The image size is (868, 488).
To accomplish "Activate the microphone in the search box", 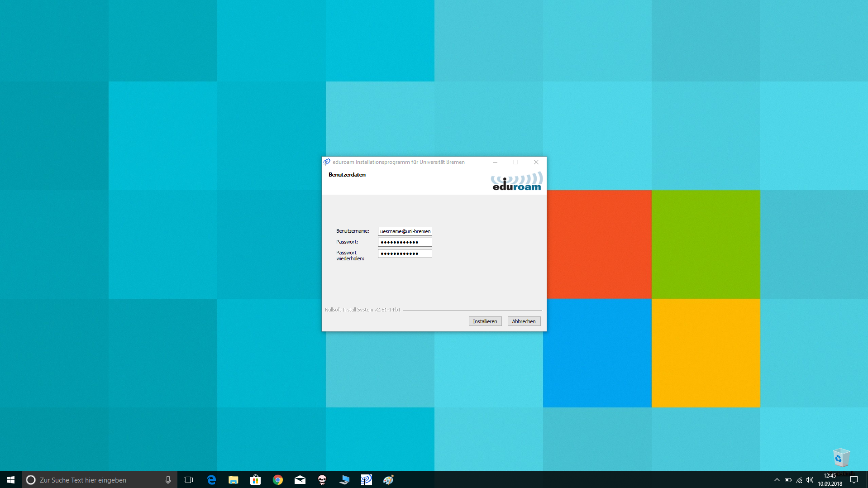I will click(168, 480).
